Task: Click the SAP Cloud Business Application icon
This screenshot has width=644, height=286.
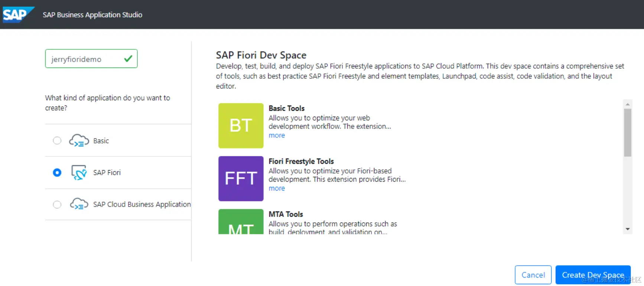Action: (x=79, y=204)
